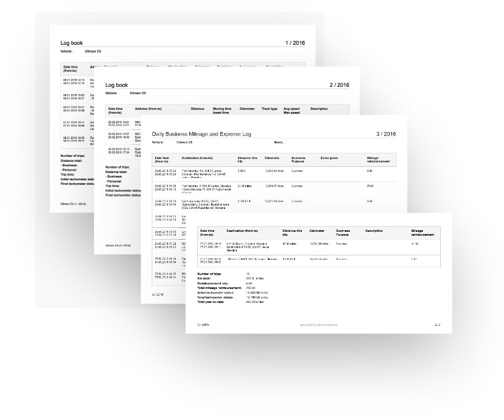Click '- Personal:' label on the 1 / 2016 page
504x420 pixels.
coord(68,170)
